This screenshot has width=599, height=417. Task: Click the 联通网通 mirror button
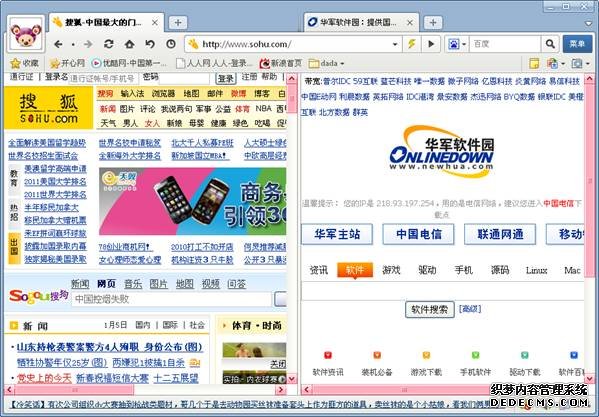click(x=500, y=234)
